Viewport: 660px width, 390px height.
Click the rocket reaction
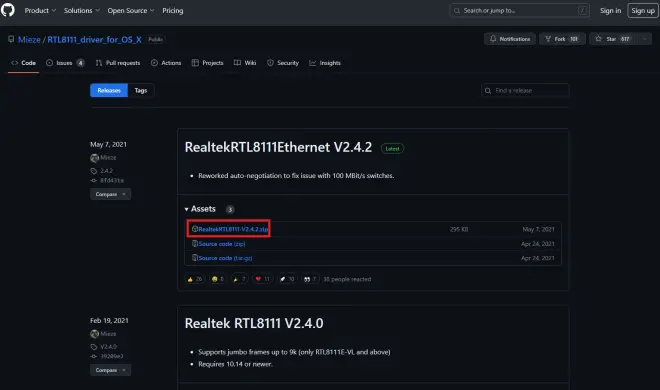point(287,279)
